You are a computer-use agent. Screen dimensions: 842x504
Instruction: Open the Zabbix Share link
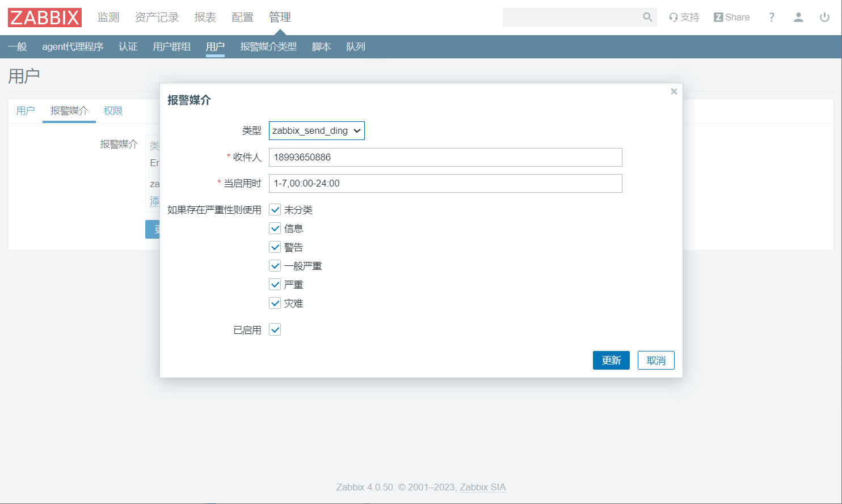tap(731, 17)
